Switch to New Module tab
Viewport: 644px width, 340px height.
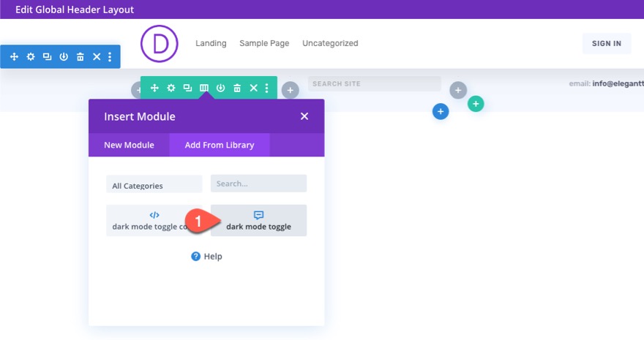click(129, 145)
